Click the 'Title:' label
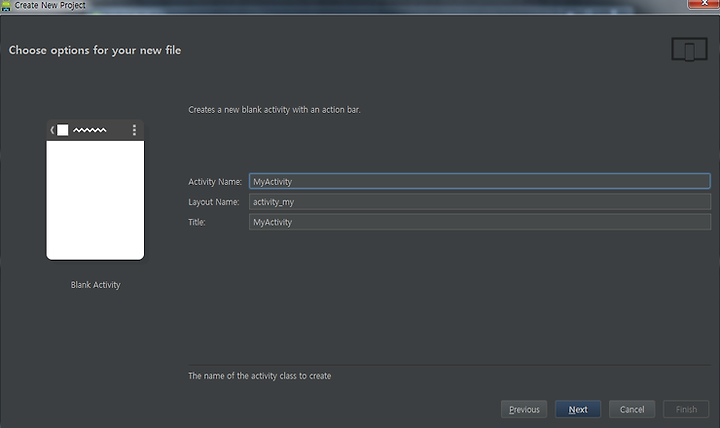 197,222
